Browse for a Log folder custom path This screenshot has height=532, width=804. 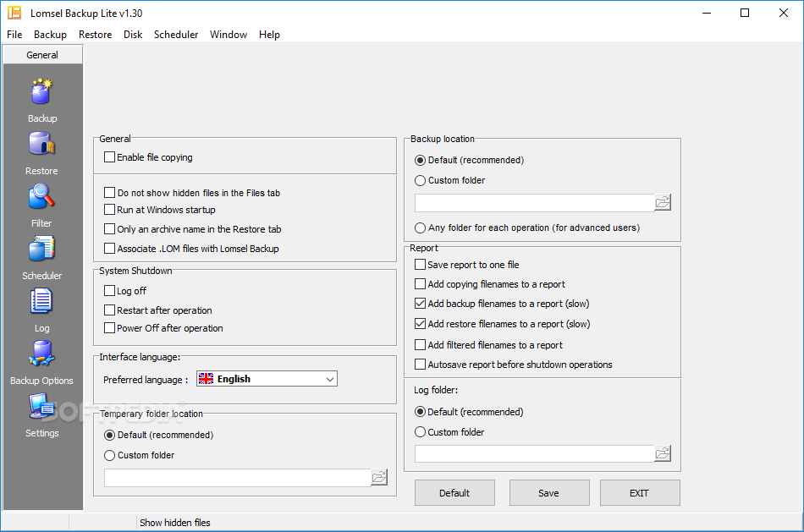(x=663, y=453)
